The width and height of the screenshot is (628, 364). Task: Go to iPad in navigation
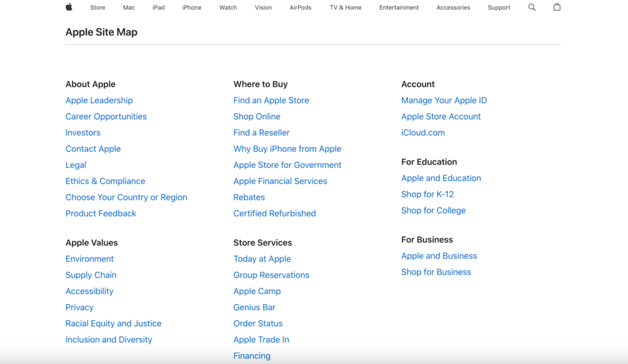pyautogui.click(x=158, y=7)
